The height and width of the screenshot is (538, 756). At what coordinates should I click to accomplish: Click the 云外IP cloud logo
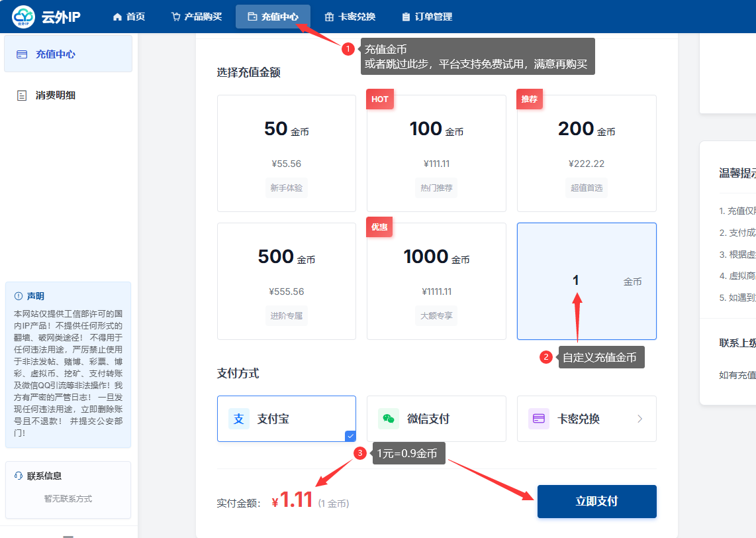tap(23, 17)
